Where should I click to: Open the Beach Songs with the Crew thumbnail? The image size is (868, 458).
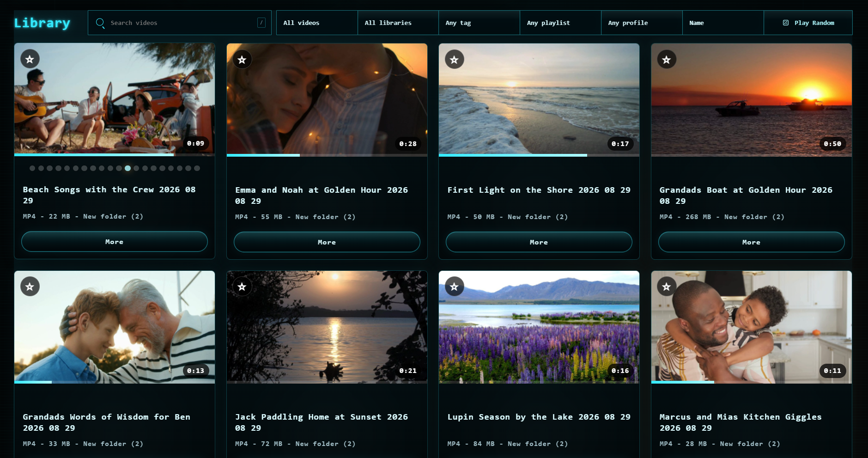[x=115, y=99]
